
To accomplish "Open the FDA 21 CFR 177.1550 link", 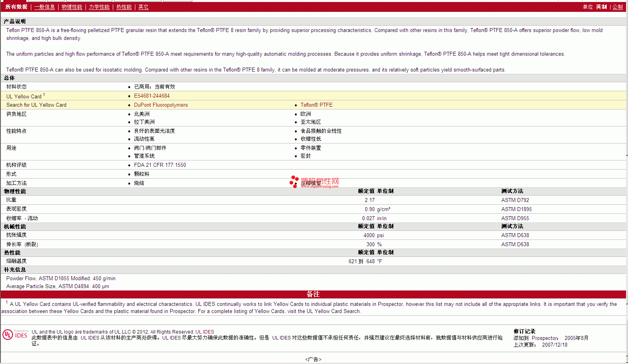I will click(x=160, y=165).
